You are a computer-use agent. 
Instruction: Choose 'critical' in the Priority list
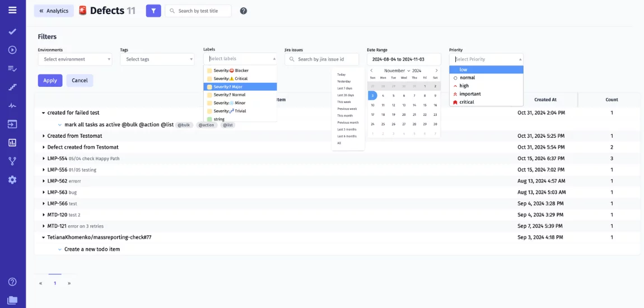point(466,102)
